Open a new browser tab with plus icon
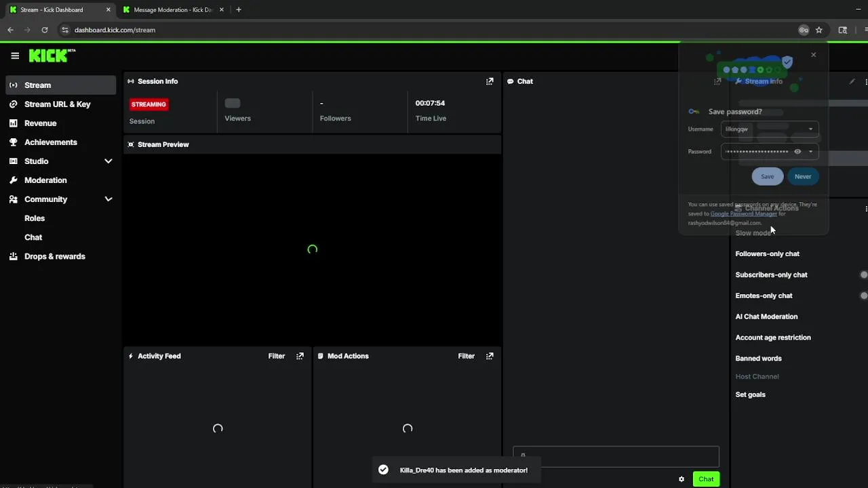868x488 pixels. [238, 9]
